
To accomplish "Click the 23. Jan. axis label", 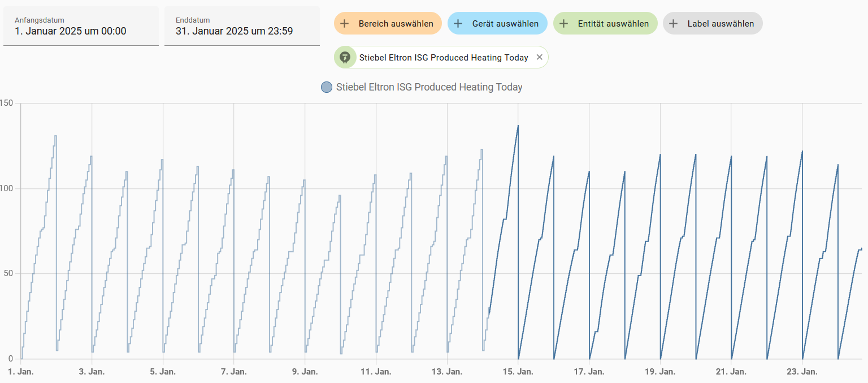I will [802, 372].
